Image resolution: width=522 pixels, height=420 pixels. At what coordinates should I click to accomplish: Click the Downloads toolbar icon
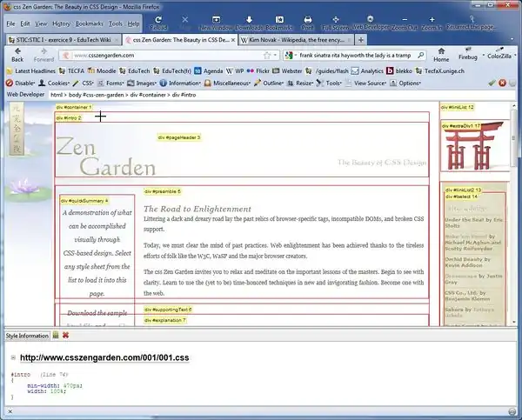coord(248,21)
